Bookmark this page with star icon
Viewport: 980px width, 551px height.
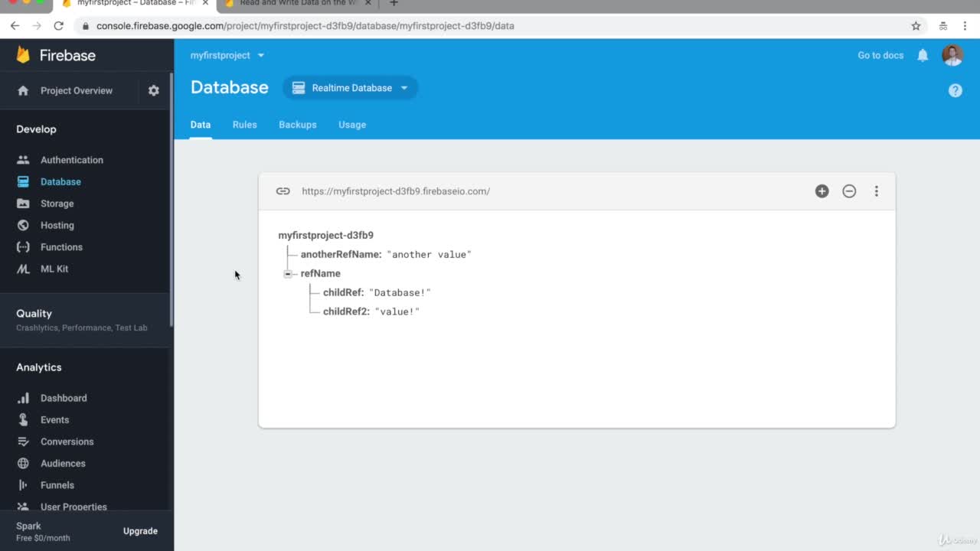tap(916, 25)
